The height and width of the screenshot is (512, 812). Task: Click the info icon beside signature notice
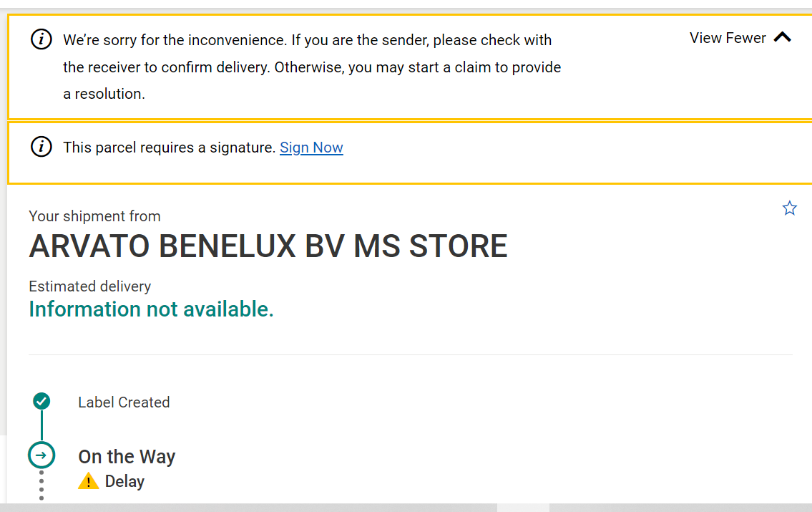click(41, 147)
